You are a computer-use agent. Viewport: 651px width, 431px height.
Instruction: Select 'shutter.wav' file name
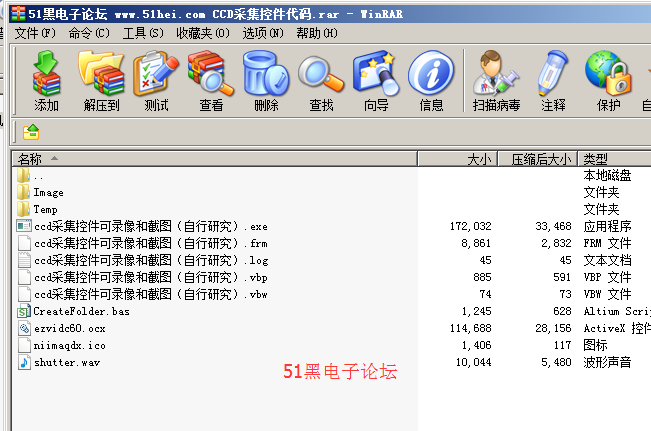coord(67,362)
